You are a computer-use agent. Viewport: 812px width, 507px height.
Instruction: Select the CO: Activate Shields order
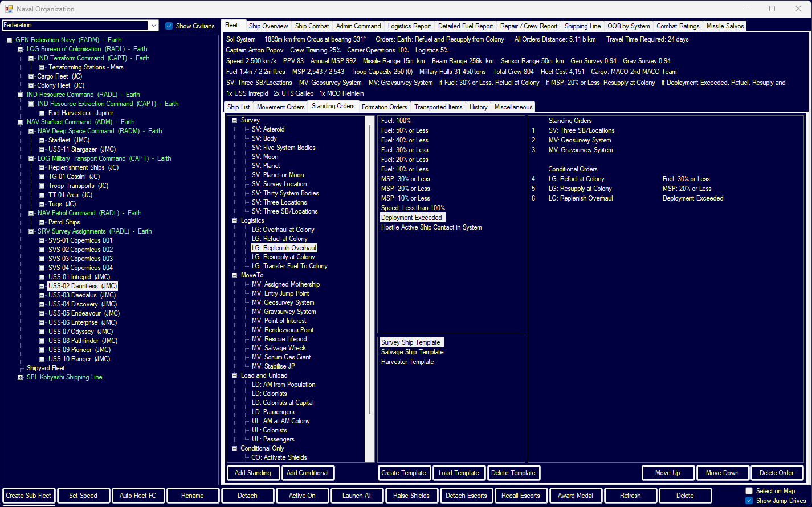pyautogui.click(x=279, y=457)
